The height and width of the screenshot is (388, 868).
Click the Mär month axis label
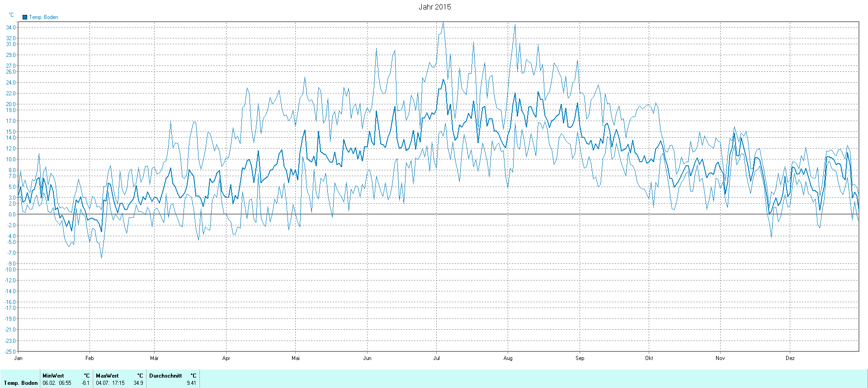point(154,358)
